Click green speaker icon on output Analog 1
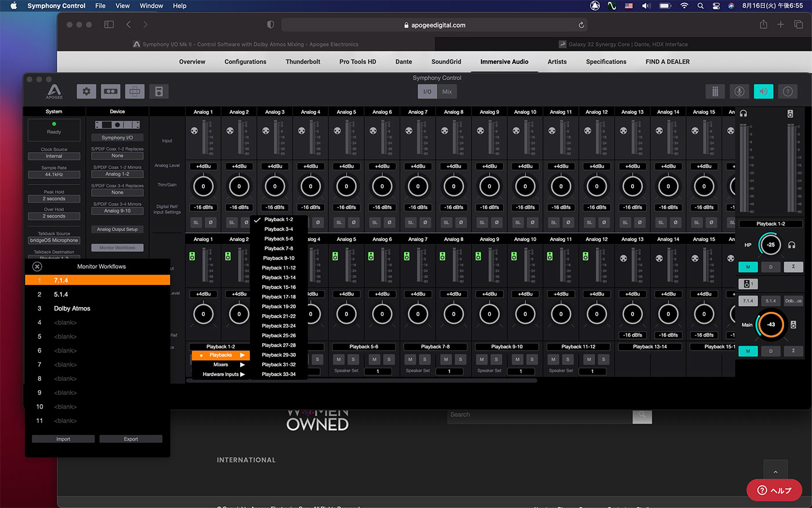Screen dimensions: 812x508 192,256
